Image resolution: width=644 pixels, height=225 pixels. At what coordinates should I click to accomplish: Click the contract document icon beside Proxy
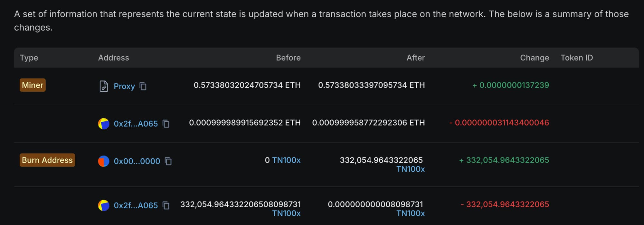point(104,86)
